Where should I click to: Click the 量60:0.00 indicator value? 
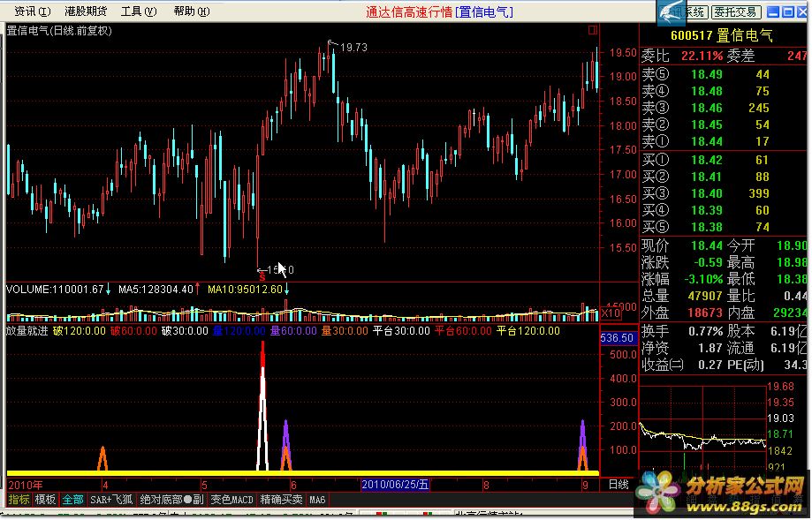(293, 331)
